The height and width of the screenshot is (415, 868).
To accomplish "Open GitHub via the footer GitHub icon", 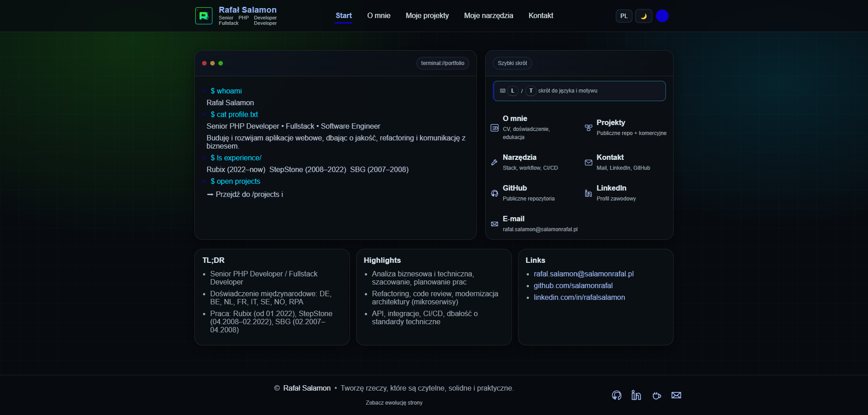I will coord(616,395).
